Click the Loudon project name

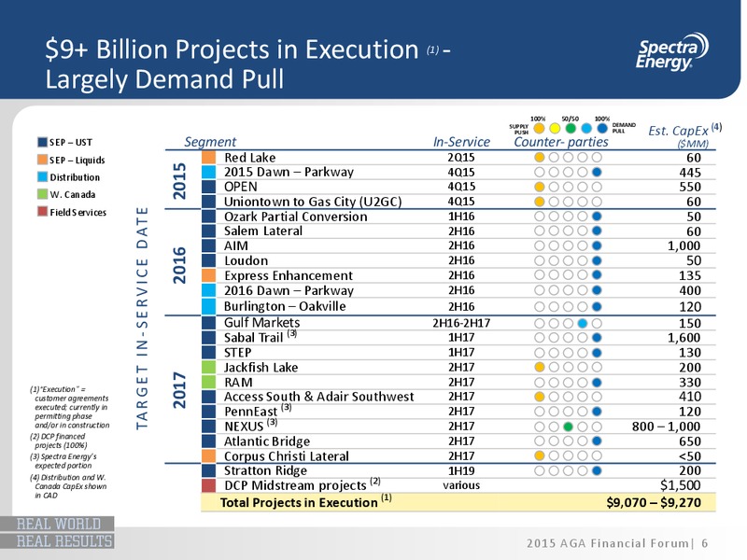pos(247,260)
